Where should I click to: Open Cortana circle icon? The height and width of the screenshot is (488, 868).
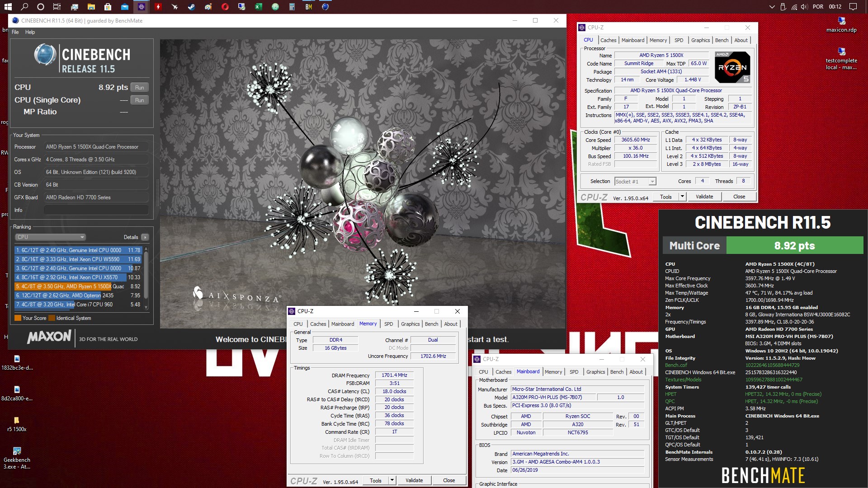coord(41,7)
